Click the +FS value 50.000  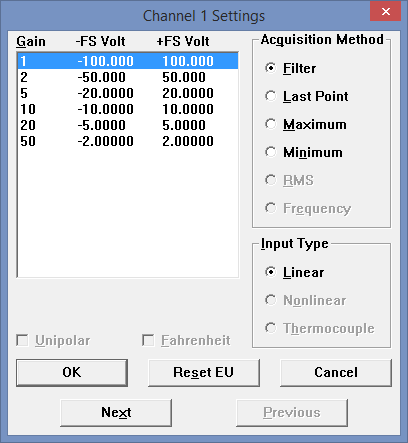pyautogui.click(x=184, y=77)
